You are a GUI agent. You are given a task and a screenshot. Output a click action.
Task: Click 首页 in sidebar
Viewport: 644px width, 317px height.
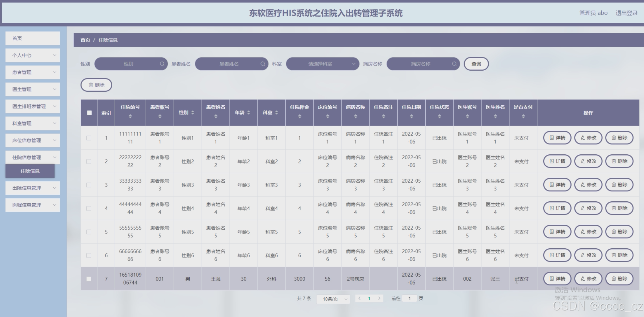pyautogui.click(x=33, y=38)
